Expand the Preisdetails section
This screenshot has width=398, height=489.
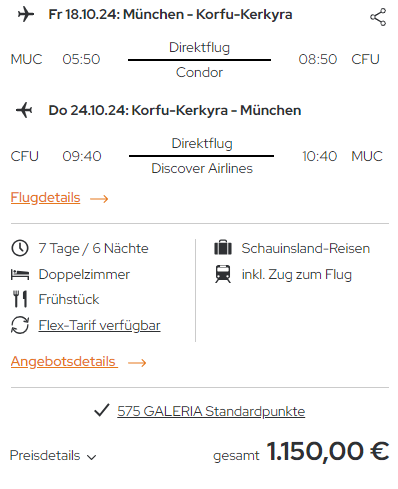53,456
